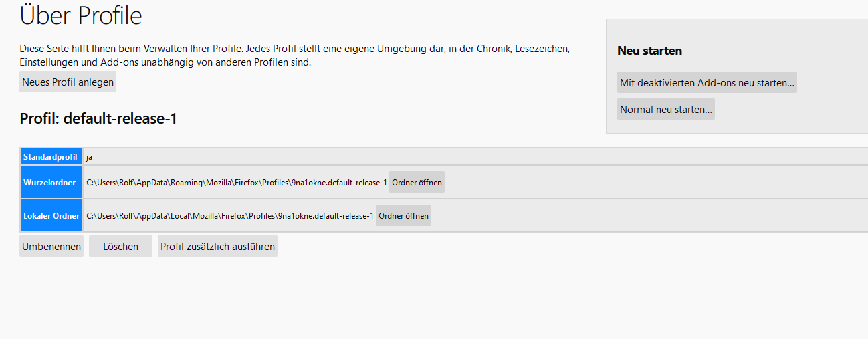Click the 'ja' default profile value
The height and width of the screenshot is (339, 868).
pyautogui.click(x=89, y=157)
